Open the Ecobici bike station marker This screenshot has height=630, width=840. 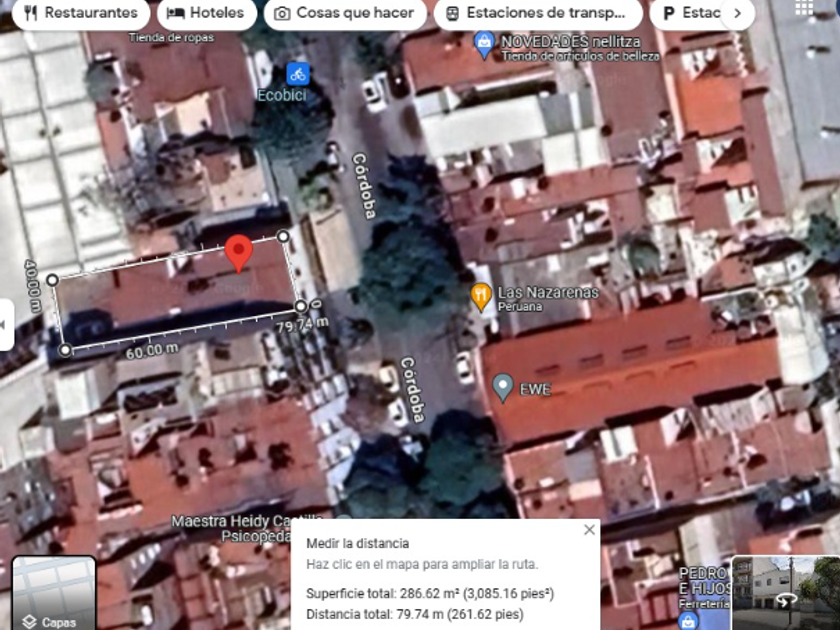[x=298, y=74]
